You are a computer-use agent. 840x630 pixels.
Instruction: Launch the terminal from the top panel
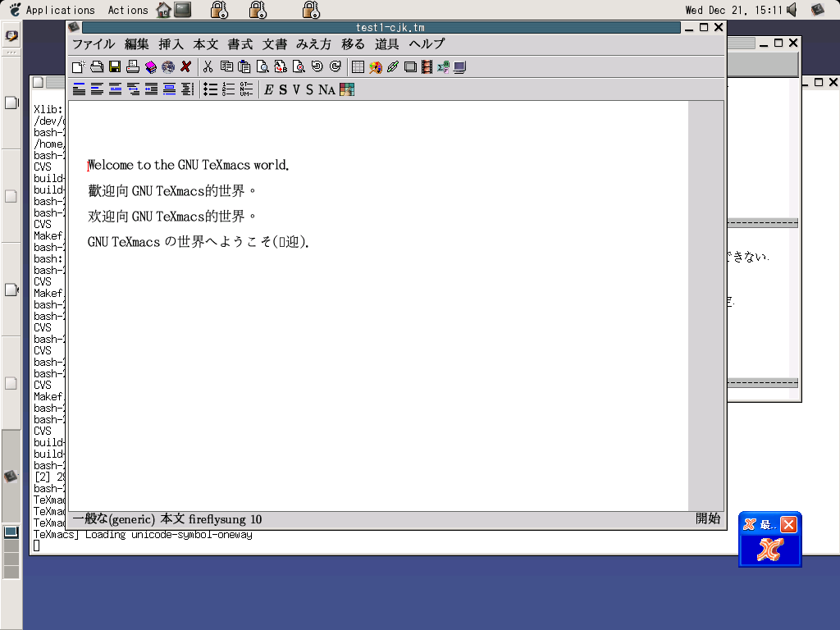pyautogui.click(x=183, y=10)
